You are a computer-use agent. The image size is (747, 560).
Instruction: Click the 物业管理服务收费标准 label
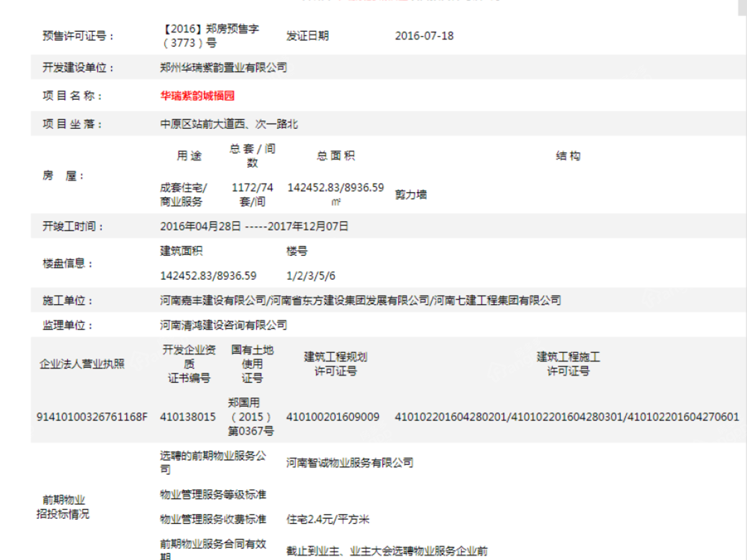point(213,520)
